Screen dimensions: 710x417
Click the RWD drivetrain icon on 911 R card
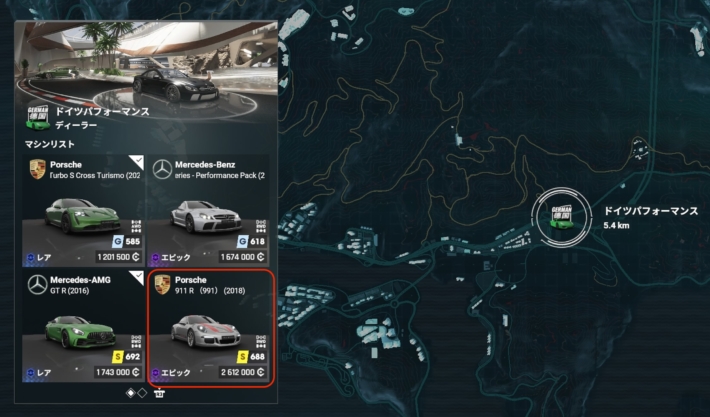click(261, 341)
